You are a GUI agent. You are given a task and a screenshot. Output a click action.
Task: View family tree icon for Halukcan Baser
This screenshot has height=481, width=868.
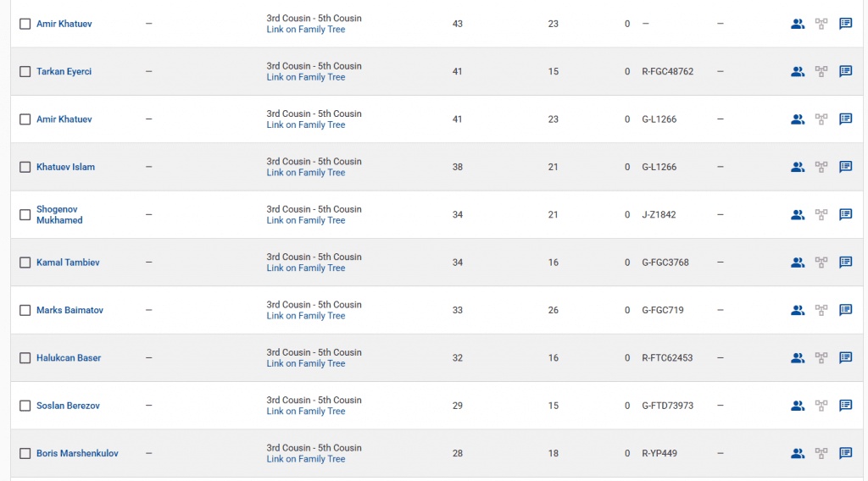(x=821, y=358)
